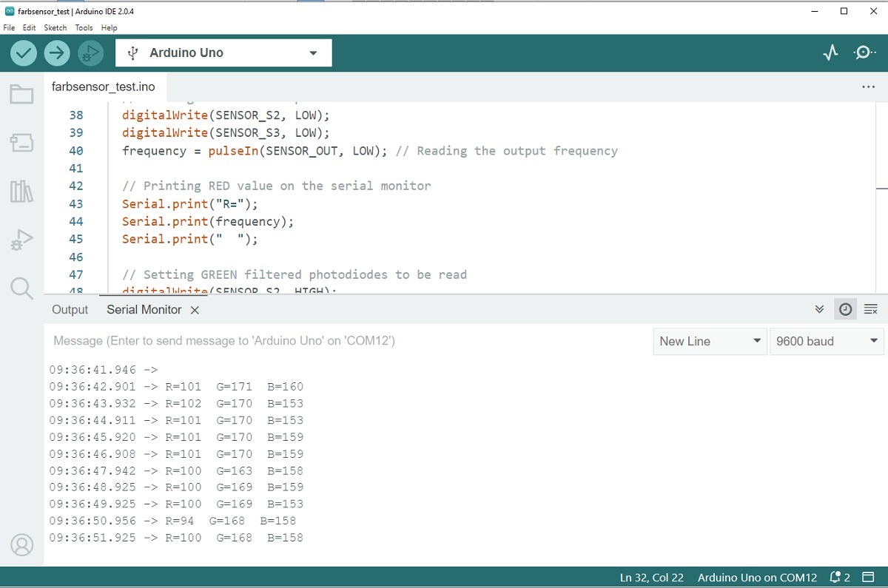Toggle autoscroll in Serial Monitor

click(820, 309)
